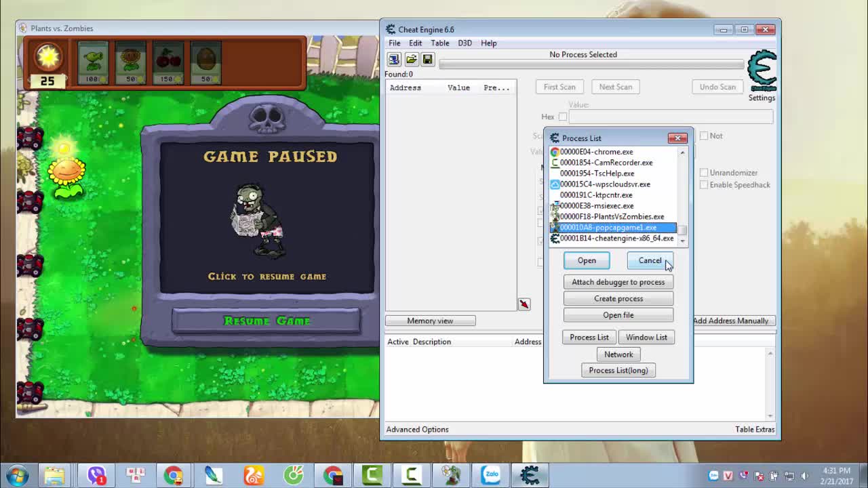Click the process list scroll down arrow
868x488 pixels.
click(682, 241)
